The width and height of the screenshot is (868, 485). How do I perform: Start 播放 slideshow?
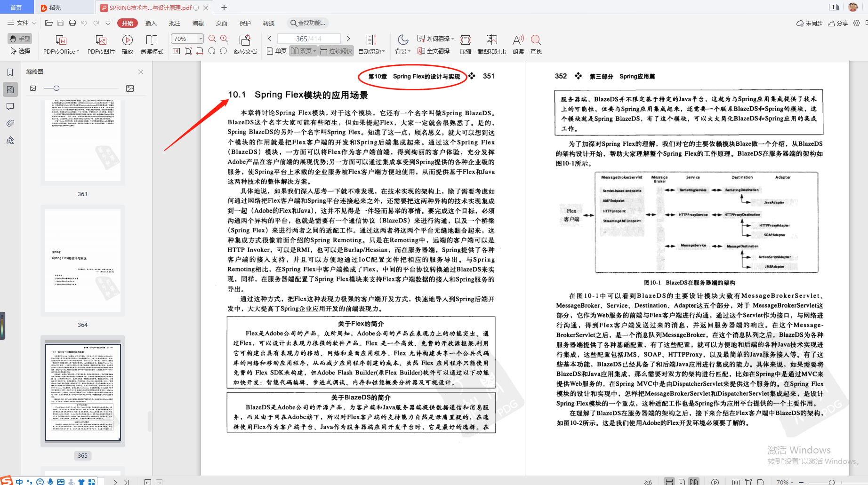coord(128,45)
